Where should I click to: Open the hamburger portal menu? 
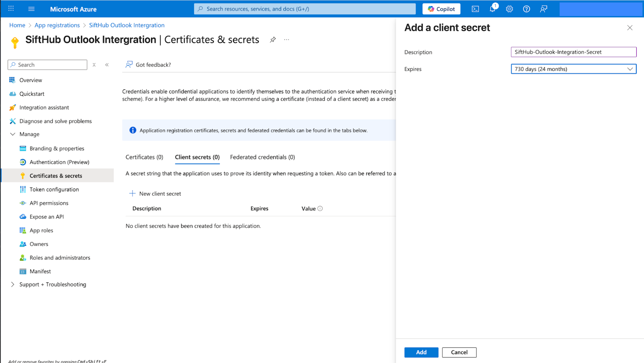(x=31, y=9)
